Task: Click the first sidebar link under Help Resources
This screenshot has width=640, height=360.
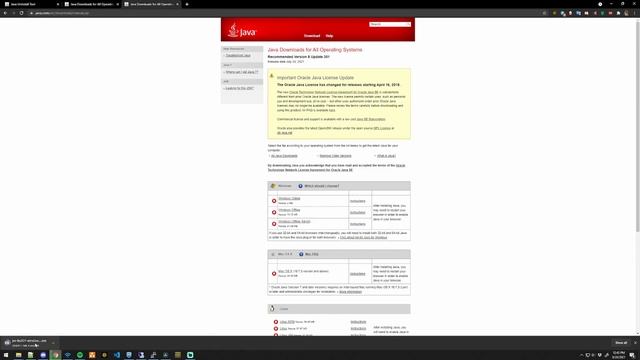Action: pyautogui.click(x=238, y=56)
